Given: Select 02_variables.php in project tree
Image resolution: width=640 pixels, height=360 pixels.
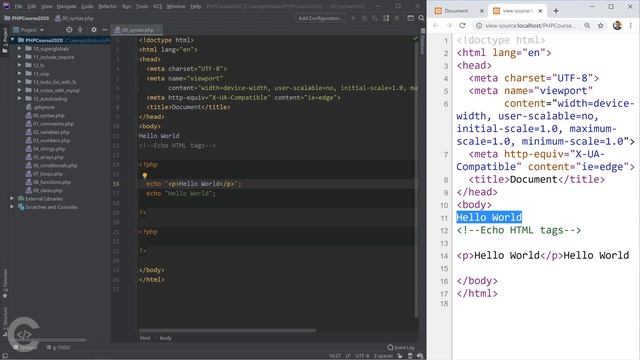Looking at the screenshot, I should click(47, 132).
